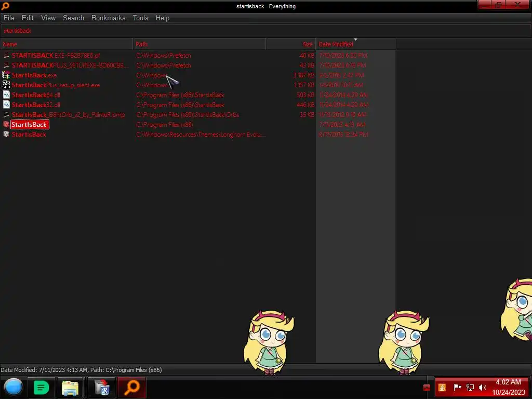Select the file name STARTISBACK.EXE-FB2B78E6.pf

(56, 55)
